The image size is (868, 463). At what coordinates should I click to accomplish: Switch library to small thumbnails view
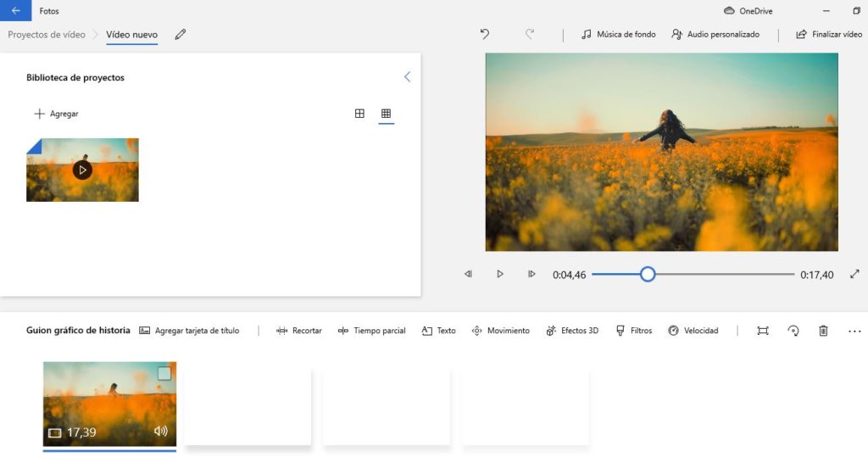pyautogui.click(x=386, y=114)
